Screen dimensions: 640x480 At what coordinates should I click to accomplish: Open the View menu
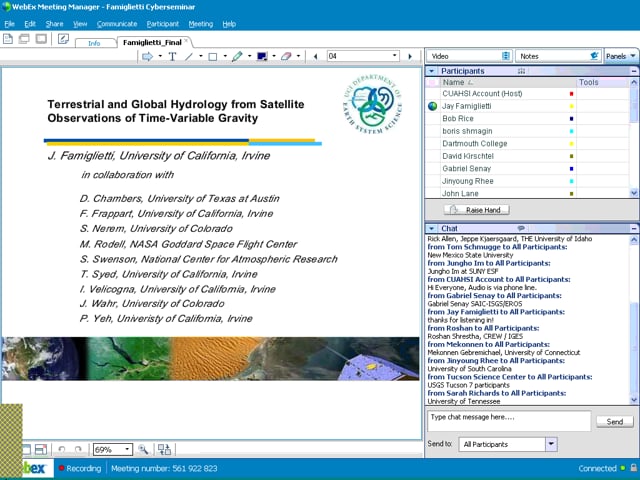80,24
